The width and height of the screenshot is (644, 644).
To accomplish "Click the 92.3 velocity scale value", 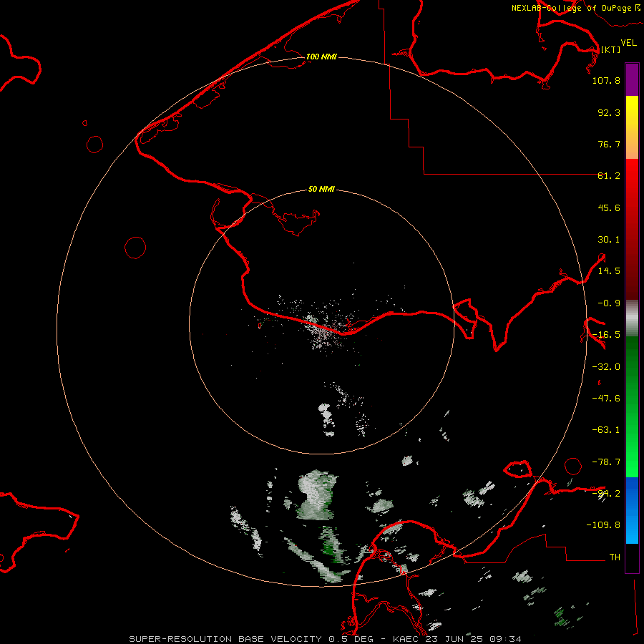I will [x=609, y=112].
